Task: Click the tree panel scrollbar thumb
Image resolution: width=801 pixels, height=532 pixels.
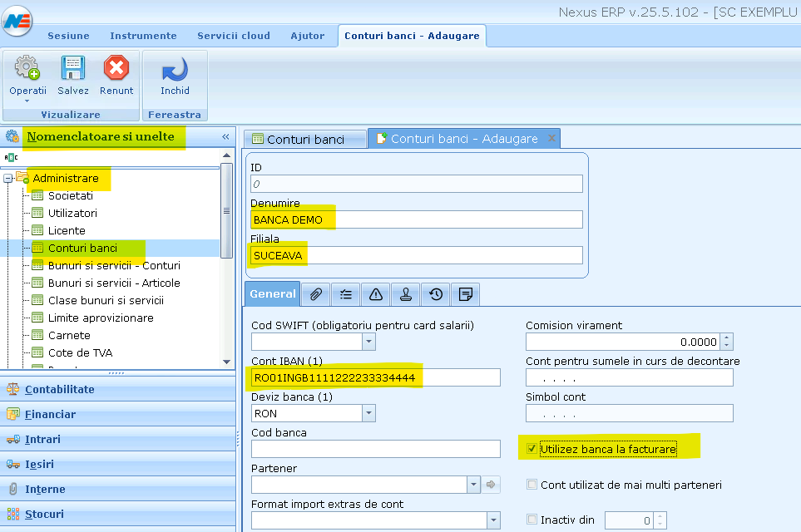Action: 227,210
